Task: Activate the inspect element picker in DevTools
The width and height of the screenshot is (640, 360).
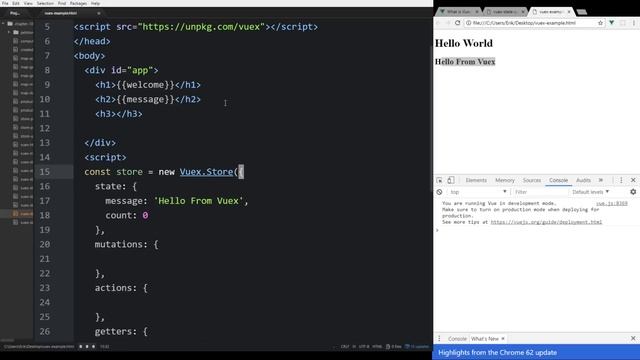Action: (439, 180)
